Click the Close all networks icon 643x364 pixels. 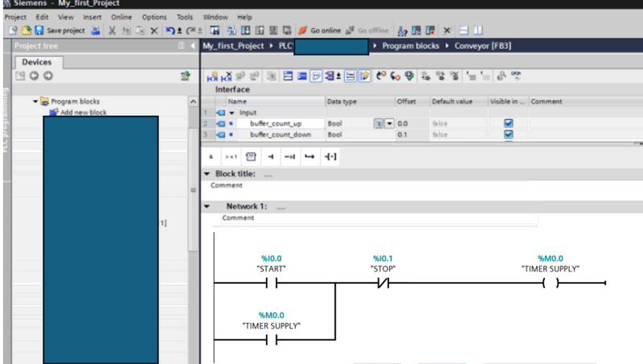click(302, 76)
